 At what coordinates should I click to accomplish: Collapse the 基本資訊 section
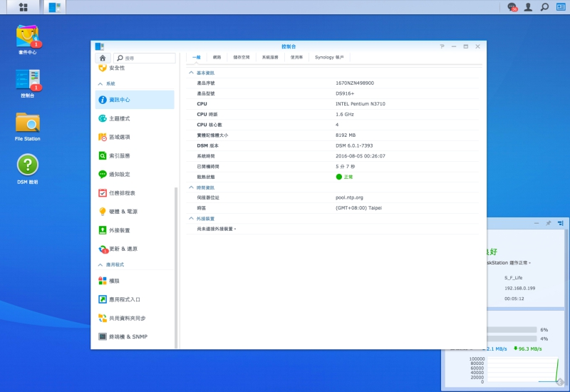(191, 73)
